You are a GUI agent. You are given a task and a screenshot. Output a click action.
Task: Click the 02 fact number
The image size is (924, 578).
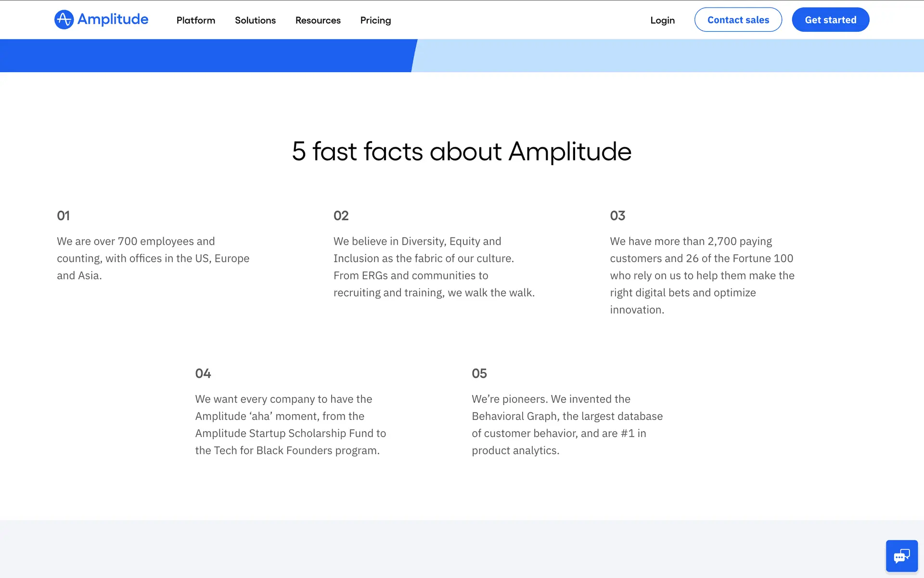[341, 215]
